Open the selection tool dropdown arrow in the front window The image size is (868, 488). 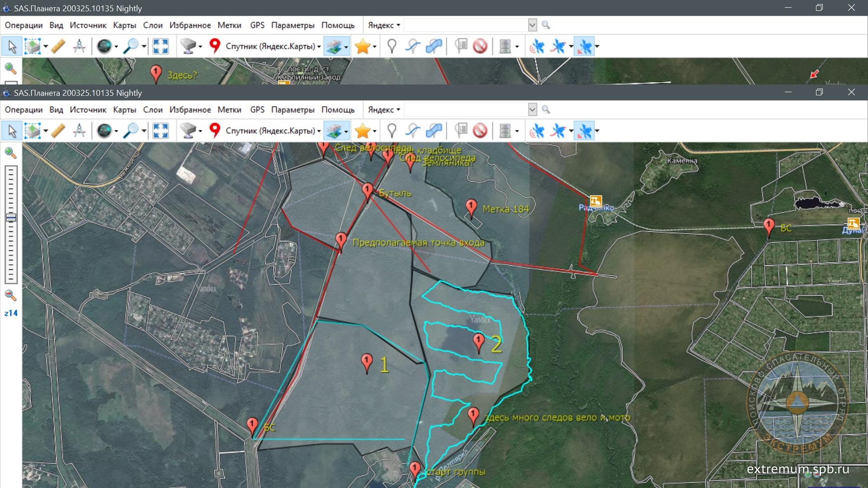[x=46, y=131]
